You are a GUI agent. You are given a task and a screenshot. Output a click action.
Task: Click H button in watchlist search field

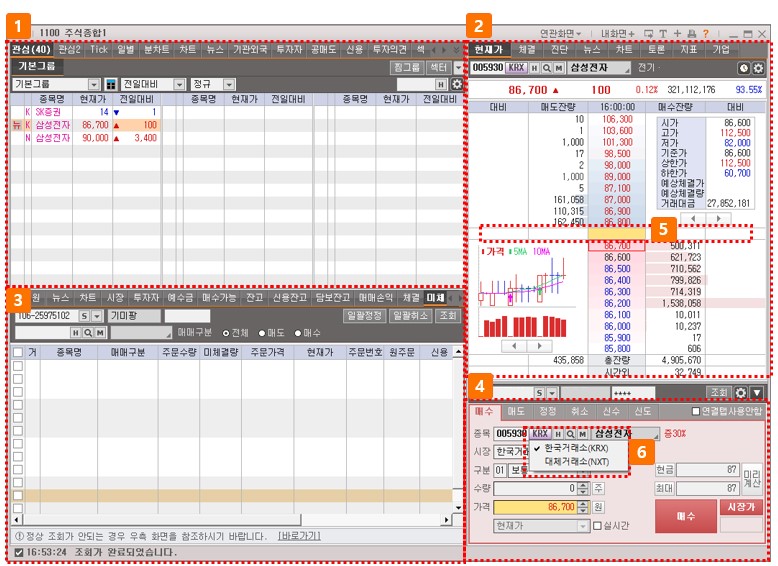coord(441,84)
